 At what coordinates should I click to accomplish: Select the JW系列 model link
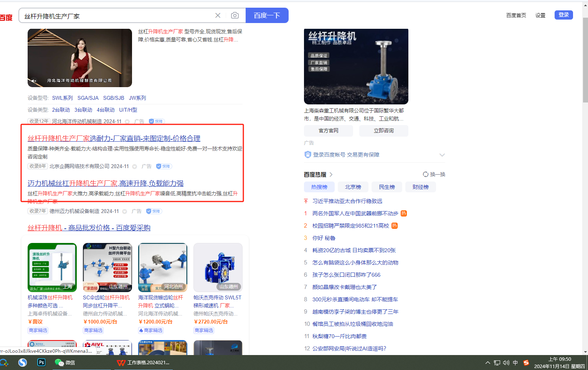tap(137, 98)
